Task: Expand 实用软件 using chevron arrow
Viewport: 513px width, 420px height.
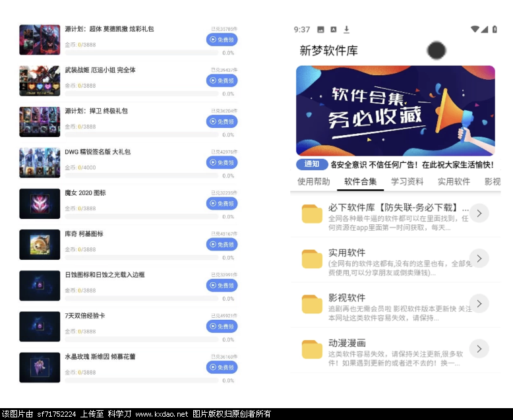Action: point(479,258)
